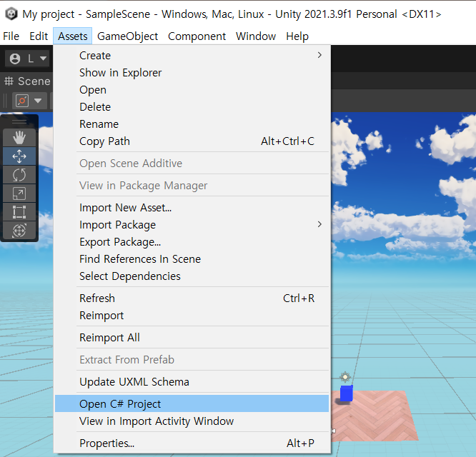
Task: Open the Help menu
Action: click(297, 36)
